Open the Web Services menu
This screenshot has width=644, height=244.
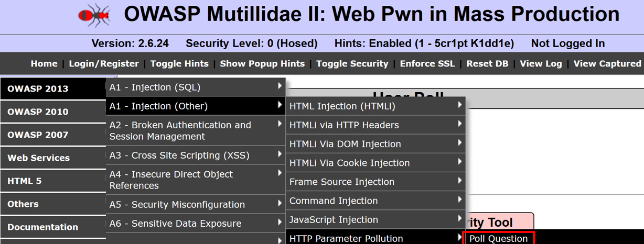(x=38, y=158)
